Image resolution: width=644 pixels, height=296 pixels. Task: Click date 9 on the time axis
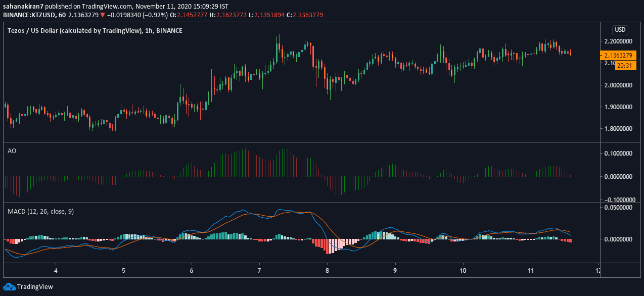click(395, 270)
